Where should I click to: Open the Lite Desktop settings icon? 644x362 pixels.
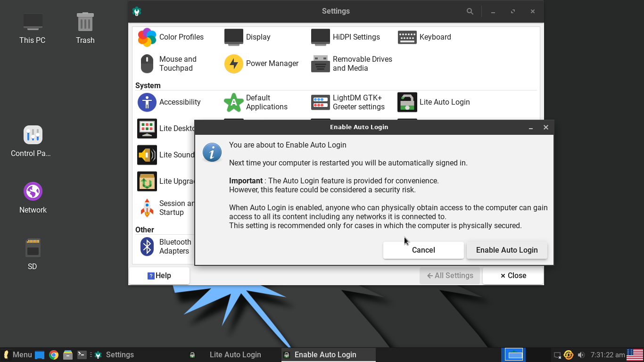click(x=147, y=129)
